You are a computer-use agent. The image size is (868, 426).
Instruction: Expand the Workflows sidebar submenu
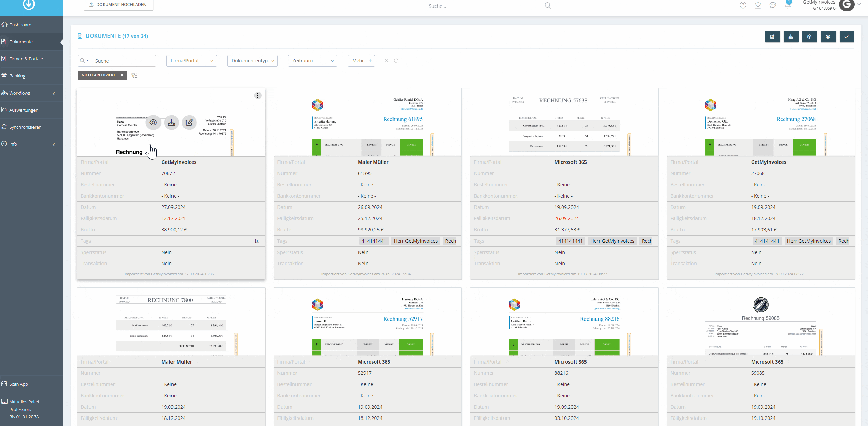54,93
